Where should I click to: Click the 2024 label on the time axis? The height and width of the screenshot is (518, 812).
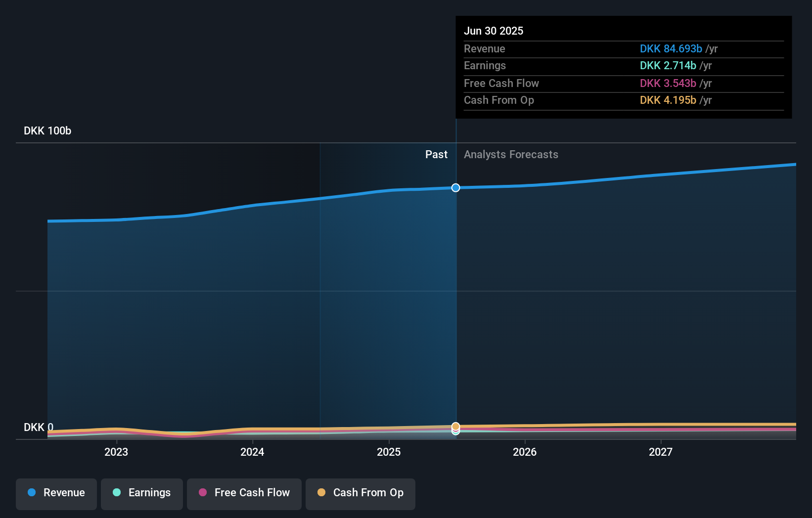click(252, 451)
